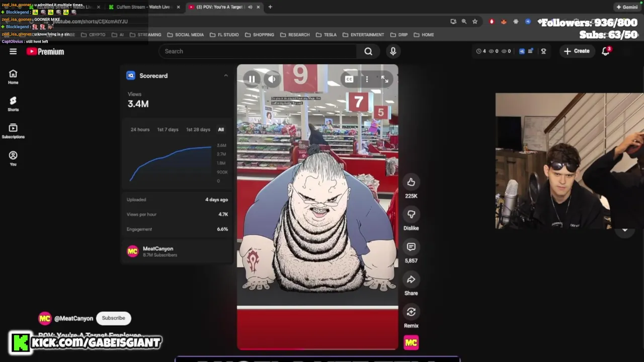Open a new browser tab

coord(270,7)
